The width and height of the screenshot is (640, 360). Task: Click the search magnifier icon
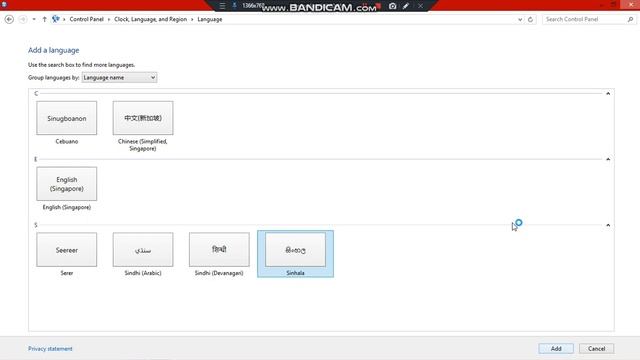pos(631,19)
